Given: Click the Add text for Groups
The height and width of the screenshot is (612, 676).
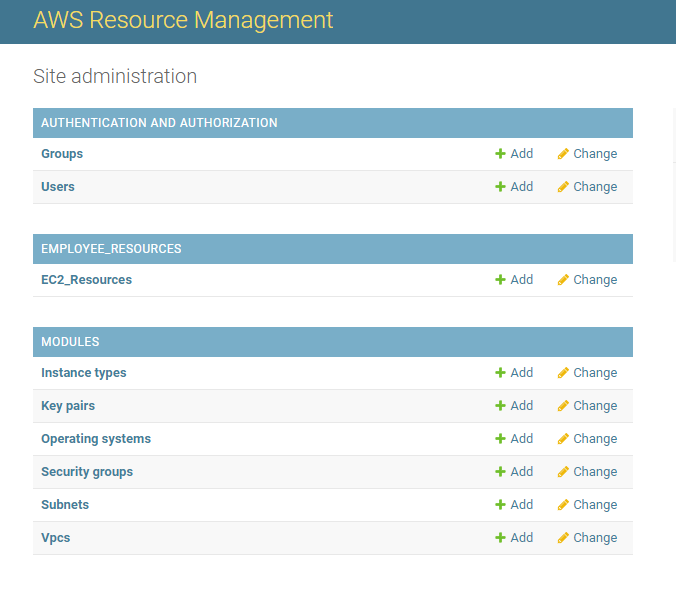Looking at the screenshot, I should (x=522, y=154).
